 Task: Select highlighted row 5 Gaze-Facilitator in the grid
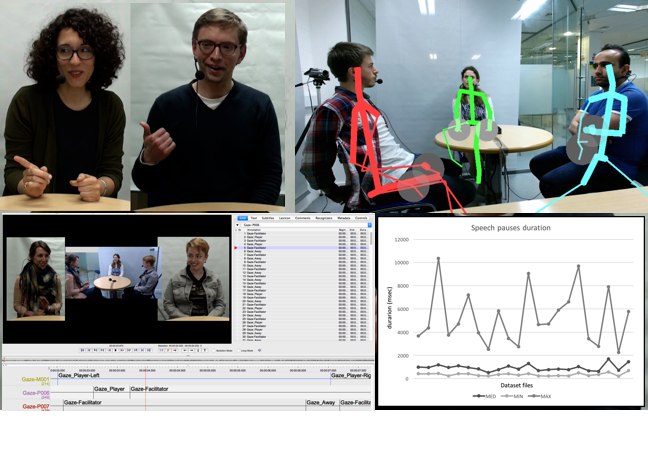click(302, 248)
